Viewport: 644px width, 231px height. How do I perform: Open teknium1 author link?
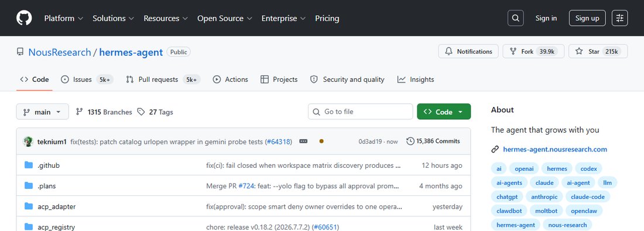tap(52, 142)
